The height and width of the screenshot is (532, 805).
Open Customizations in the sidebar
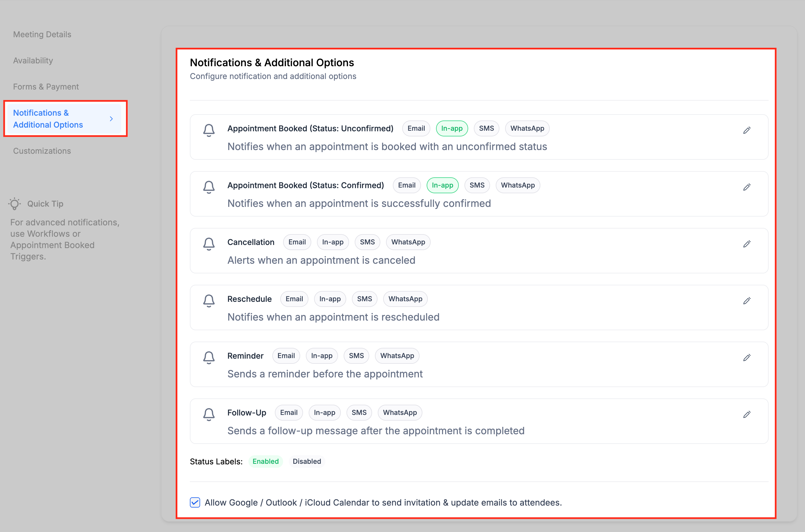pos(42,151)
